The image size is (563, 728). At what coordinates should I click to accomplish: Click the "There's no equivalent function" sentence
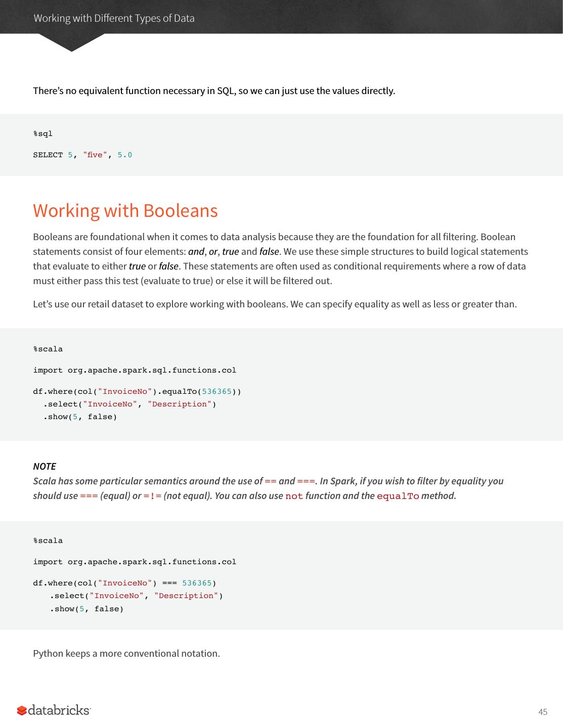[214, 90]
